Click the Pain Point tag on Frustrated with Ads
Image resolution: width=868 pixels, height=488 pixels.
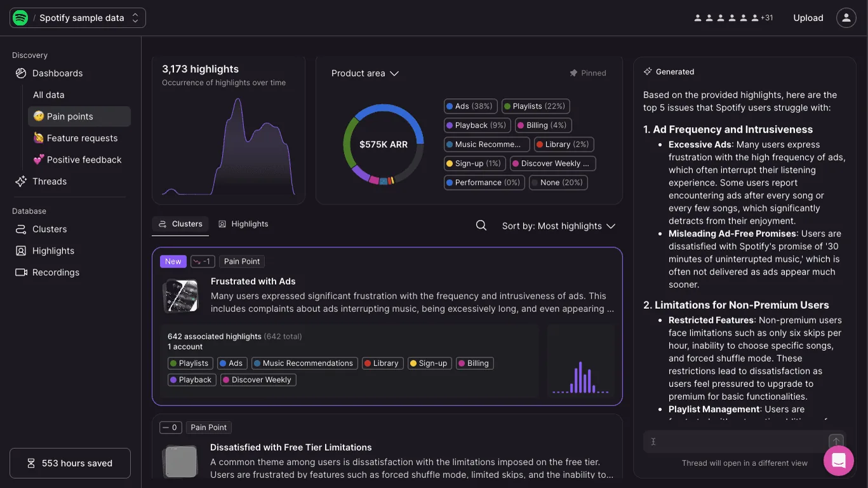pyautogui.click(x=242, y=261)
